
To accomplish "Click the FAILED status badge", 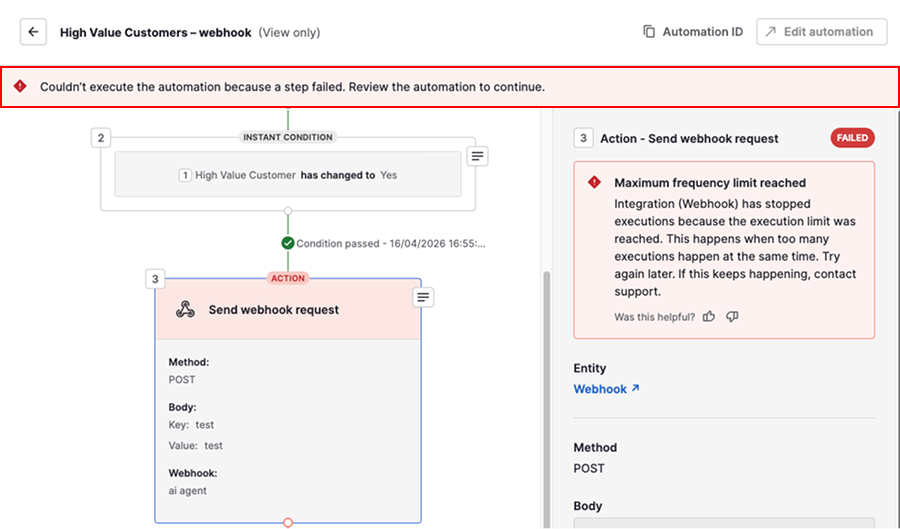I will click(852, 138).
